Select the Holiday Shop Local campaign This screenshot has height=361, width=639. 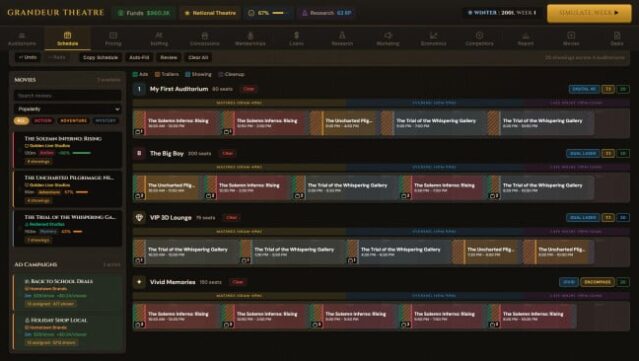68,331
